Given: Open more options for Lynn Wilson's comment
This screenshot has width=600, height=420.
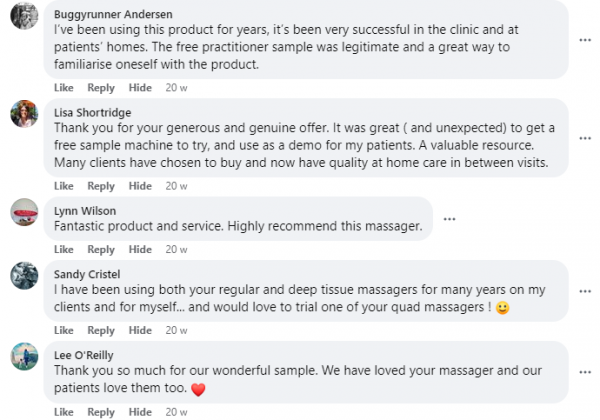Looking at the screenshot, I should click(x=449, y=219).
